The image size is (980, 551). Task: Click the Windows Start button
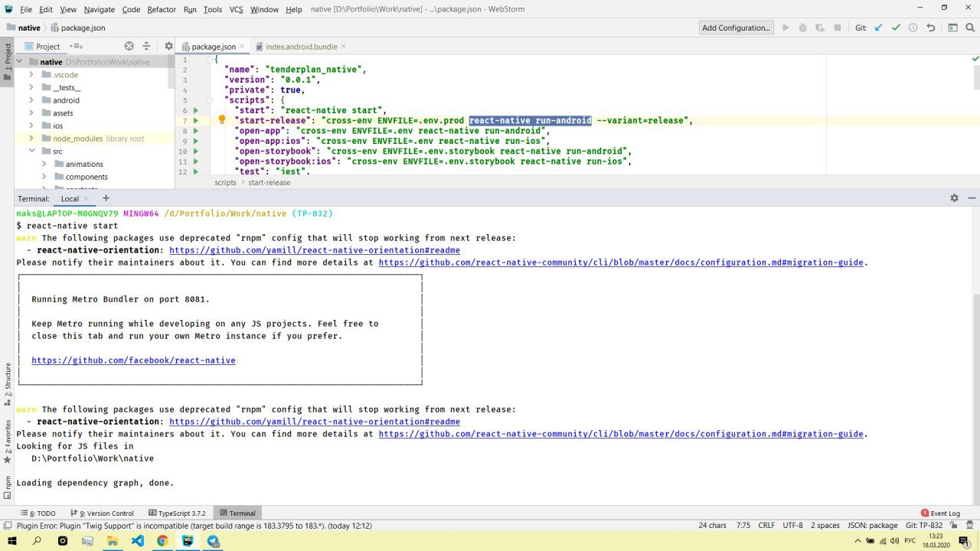click(11, 541)
